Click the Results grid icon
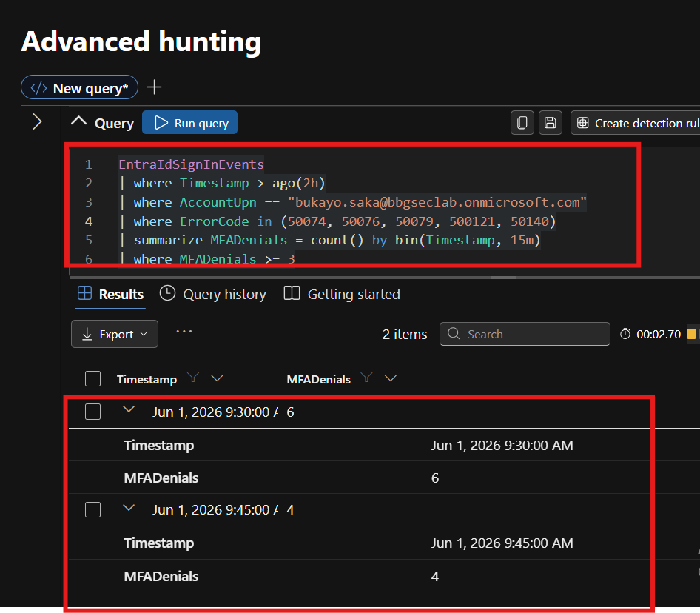 tap(84, 293)
